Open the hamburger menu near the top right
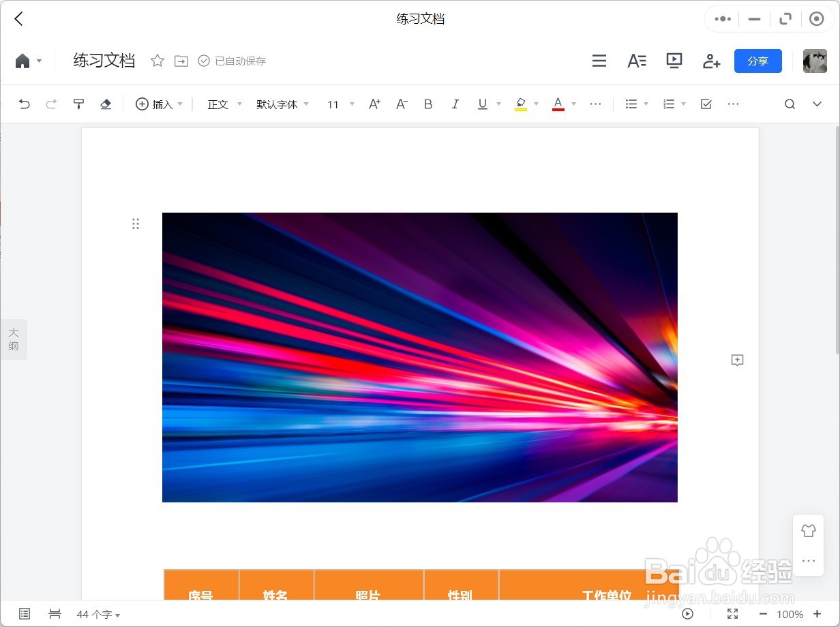This screenshot has width=840, height=627. pyautogui.click(x=599, y=61)
